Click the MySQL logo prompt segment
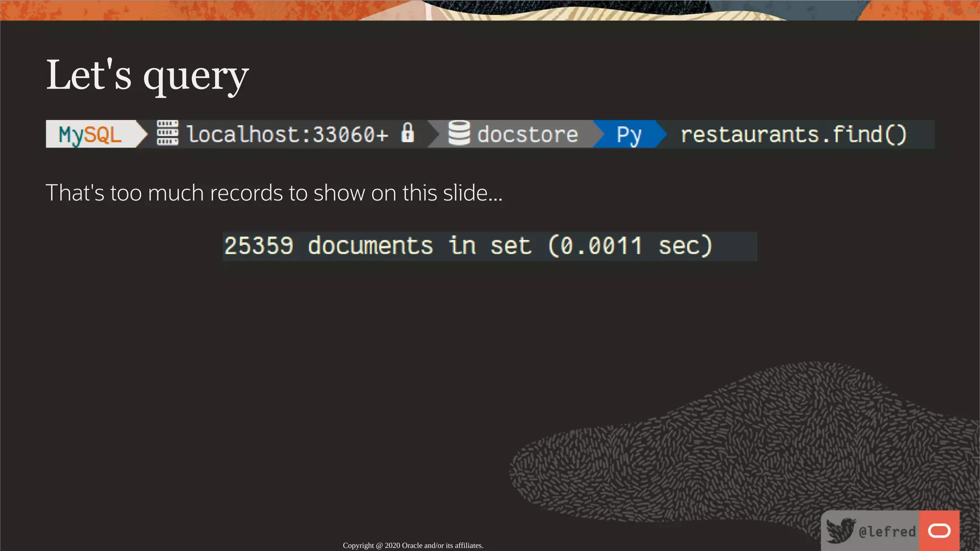This screenshot has width=980, height=551. click(90, 134)
